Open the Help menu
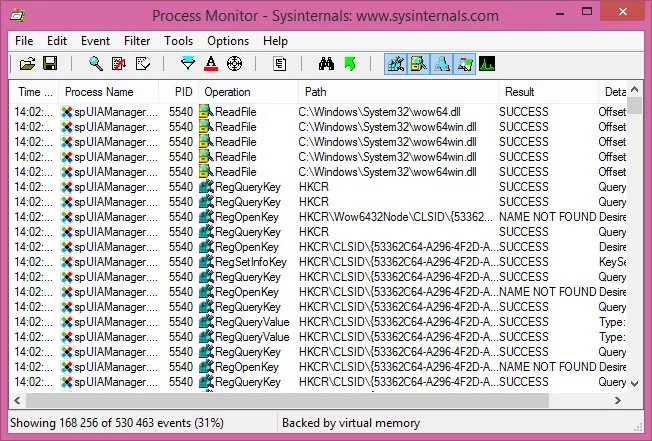This screenshot has width=652, height=441. tap(275, 41)
